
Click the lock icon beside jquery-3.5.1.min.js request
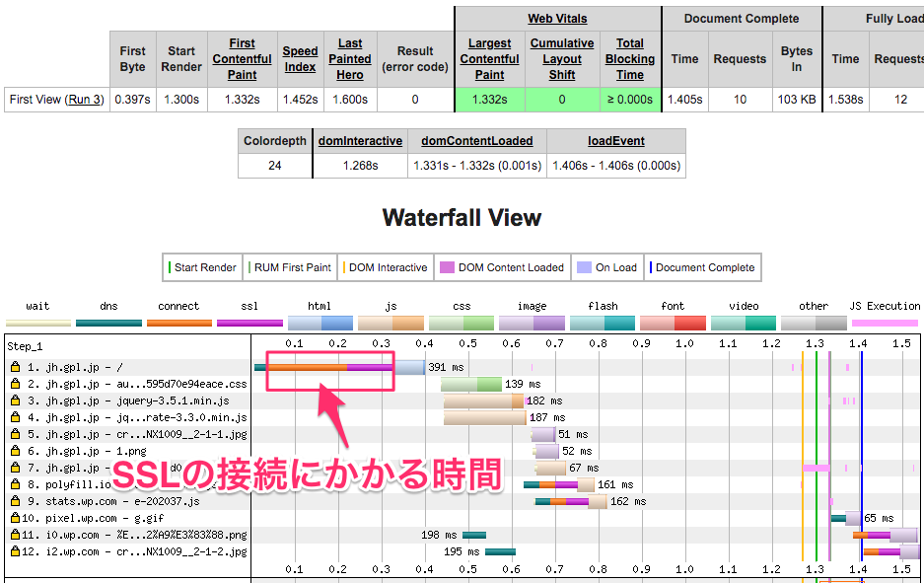click(x=16, y=401)
